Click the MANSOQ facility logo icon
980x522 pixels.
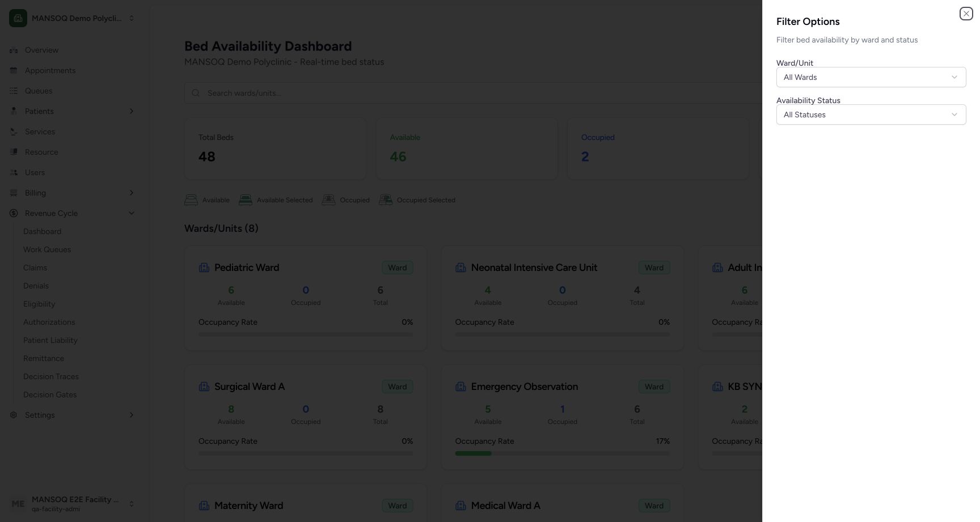pos(18,18)
